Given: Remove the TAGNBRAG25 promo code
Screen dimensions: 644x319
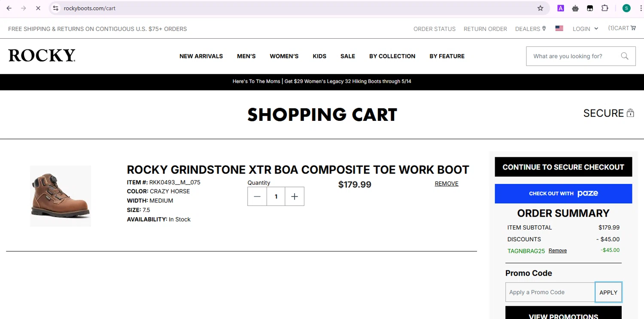Looking at the screenshot, I should [x=557, y=251].
